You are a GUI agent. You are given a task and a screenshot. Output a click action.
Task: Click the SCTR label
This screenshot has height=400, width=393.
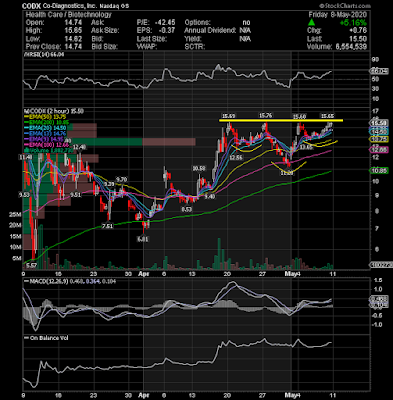click(194, 47)
